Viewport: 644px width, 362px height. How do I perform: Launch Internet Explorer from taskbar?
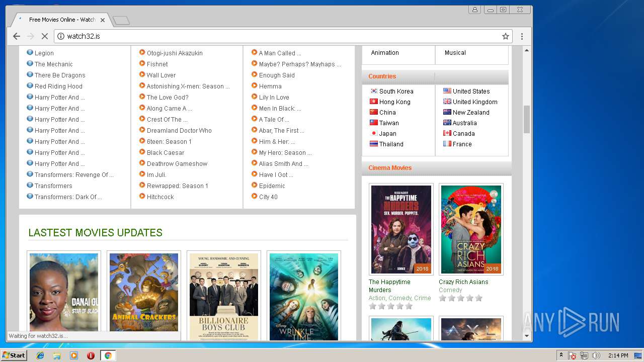pos(40,355)
